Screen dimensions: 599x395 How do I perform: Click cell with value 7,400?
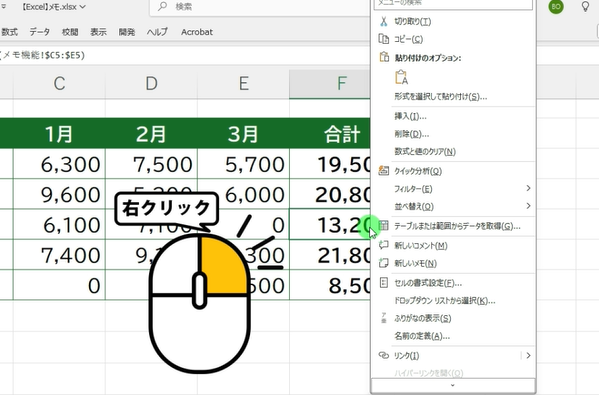pyautogui.click(x=59, y=255)
